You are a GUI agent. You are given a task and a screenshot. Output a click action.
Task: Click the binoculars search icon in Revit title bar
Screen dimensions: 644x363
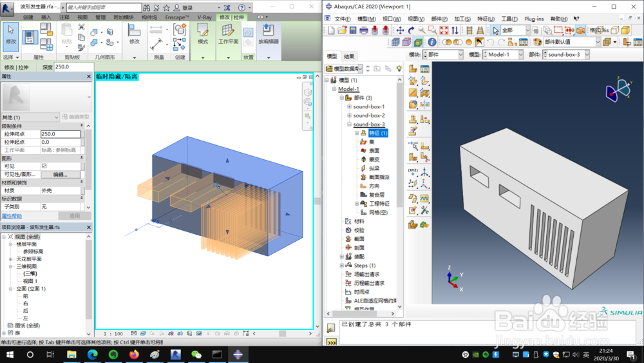(x=146, y=8)
